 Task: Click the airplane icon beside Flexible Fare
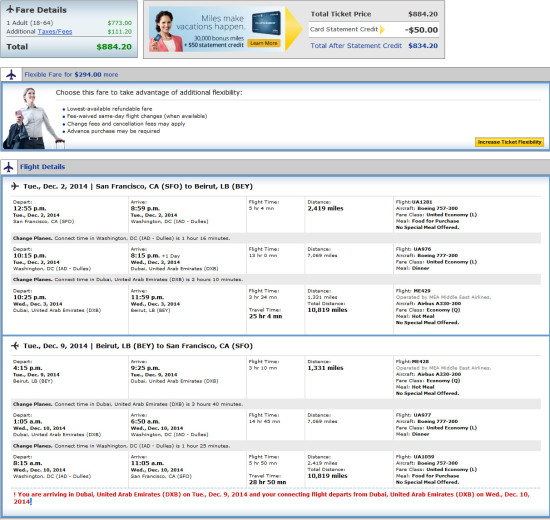point(11,75)
